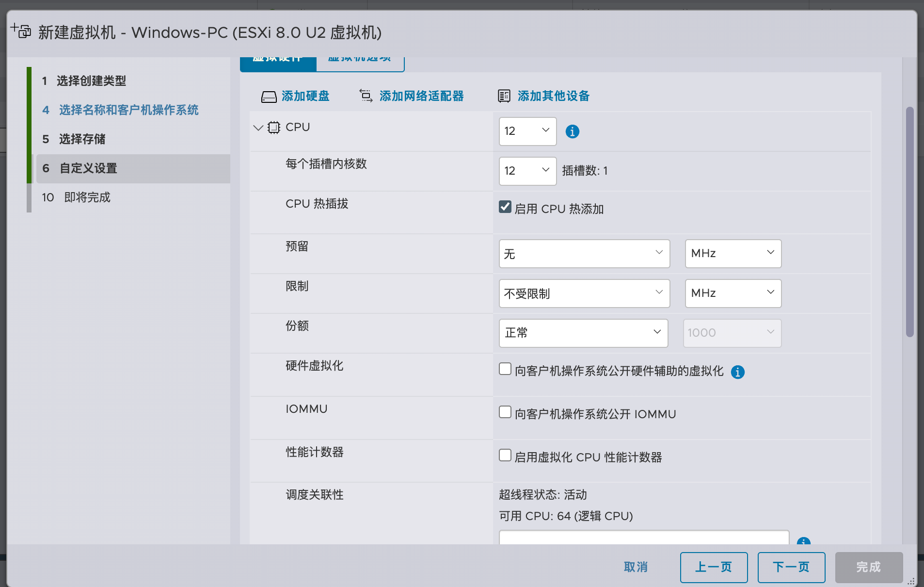The height and width of the screenshot is (587, 924).
Task: Click the 取消 cancel button
Action: (x=636, y=567)
